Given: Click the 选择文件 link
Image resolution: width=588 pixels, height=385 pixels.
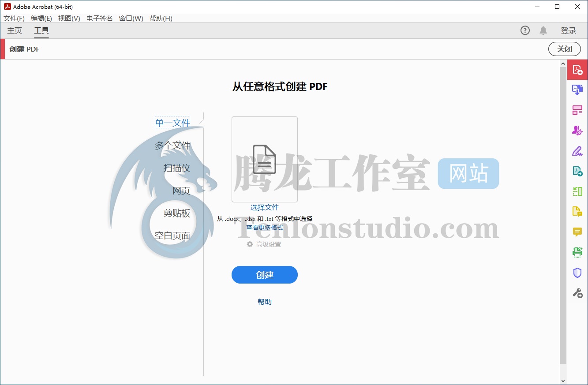Looking at the screenshot, I should pos(265,207).
